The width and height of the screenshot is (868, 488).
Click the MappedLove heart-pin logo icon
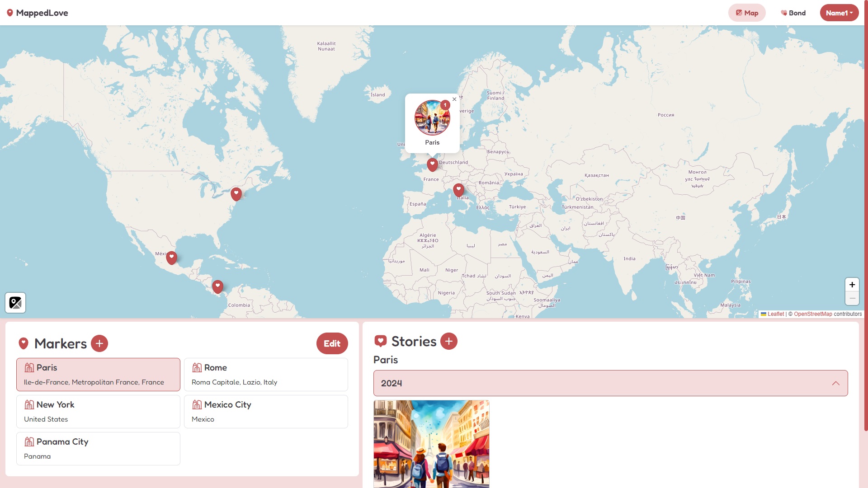pos(10,13)
